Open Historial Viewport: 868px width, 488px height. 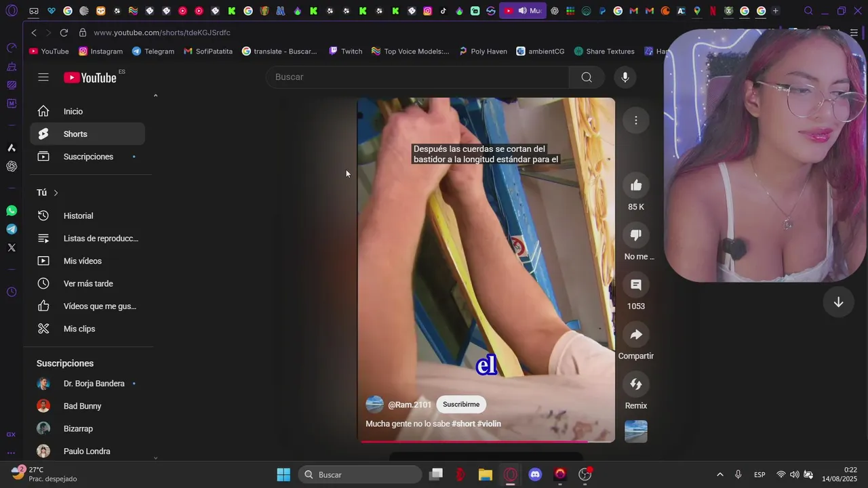pos(87,216)
